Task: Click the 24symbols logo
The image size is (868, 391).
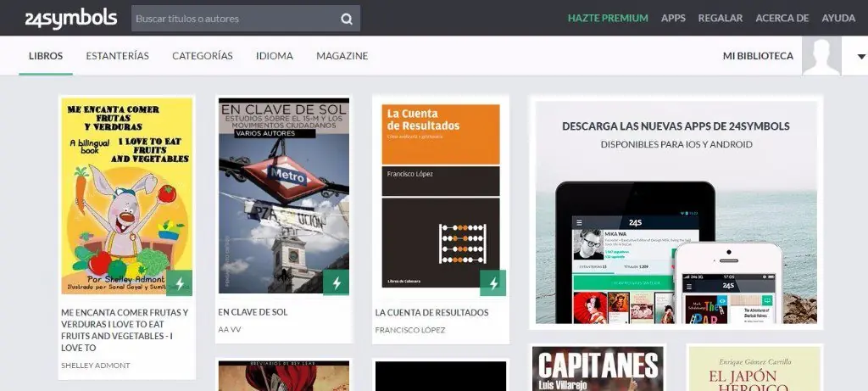Action: pos(71,19)
